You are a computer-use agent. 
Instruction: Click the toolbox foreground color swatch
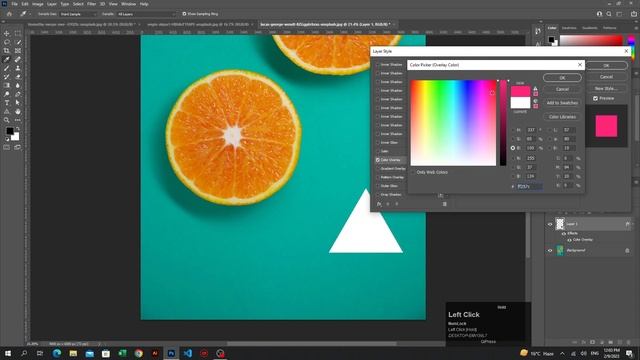pyautogui.click(x=9, y=131)
